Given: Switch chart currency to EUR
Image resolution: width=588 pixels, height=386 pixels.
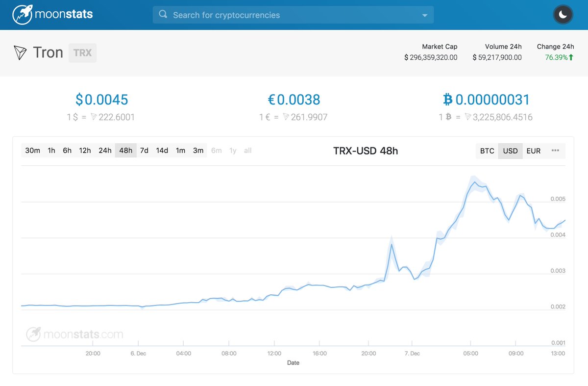Looking at the screenshot, I should 534,151.
